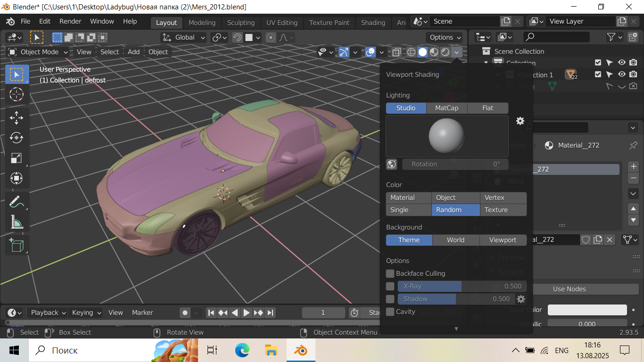The height and width of the screenshot is (362, 644).
Task: Open Studio lighting preferences gear
Action: point(520,121)
